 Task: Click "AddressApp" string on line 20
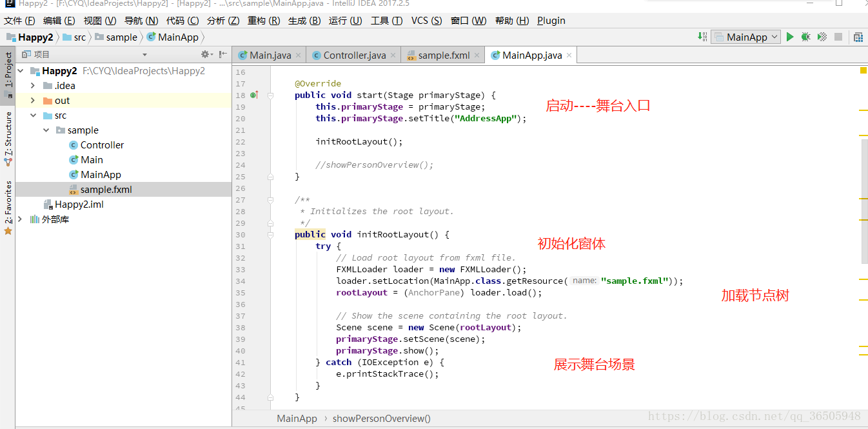coord(484,118)
